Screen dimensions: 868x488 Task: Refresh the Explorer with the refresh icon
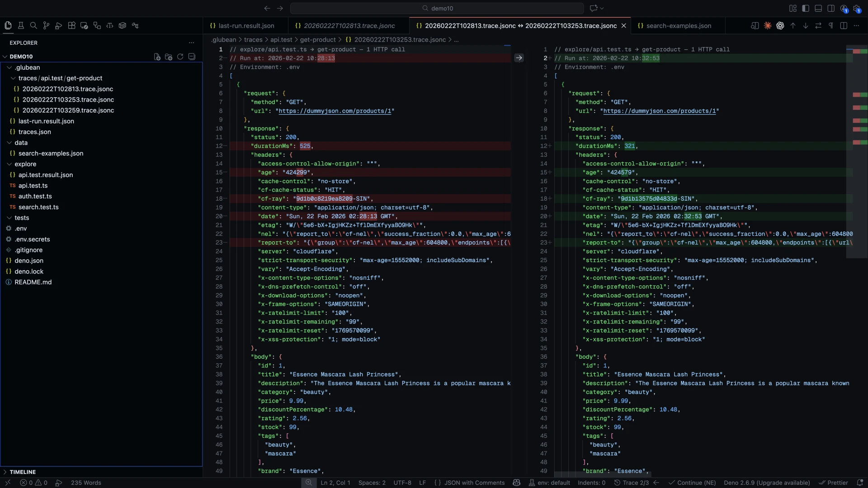click(180, 57)
